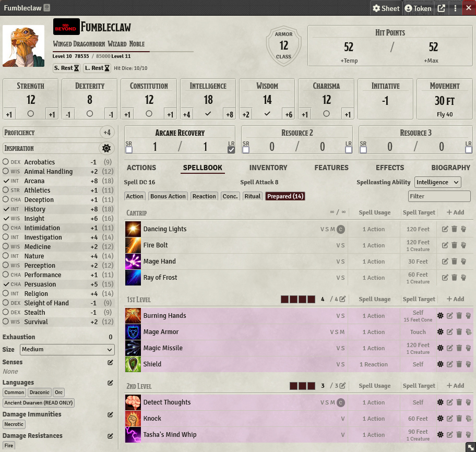Open the Biography tab
The image size is (476, 452).
[450, 168]
